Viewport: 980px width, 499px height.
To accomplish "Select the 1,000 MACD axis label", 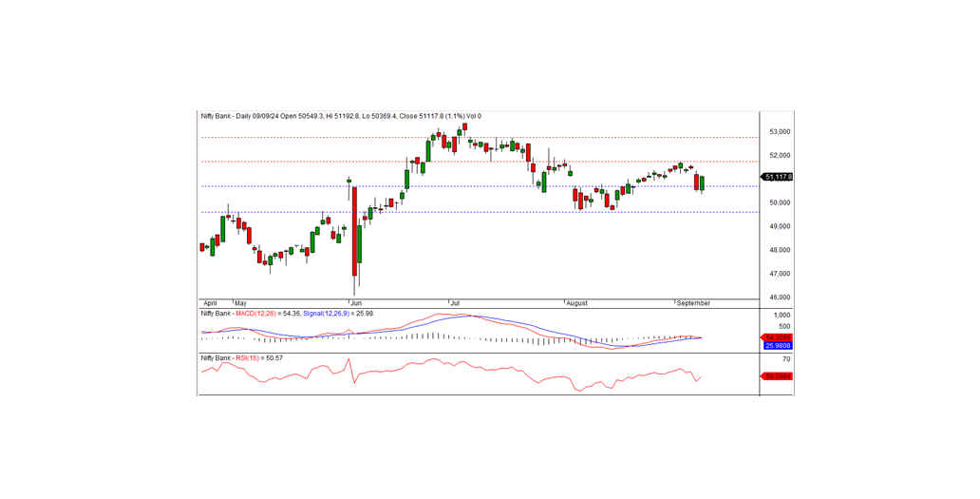I will coord(782,316).
